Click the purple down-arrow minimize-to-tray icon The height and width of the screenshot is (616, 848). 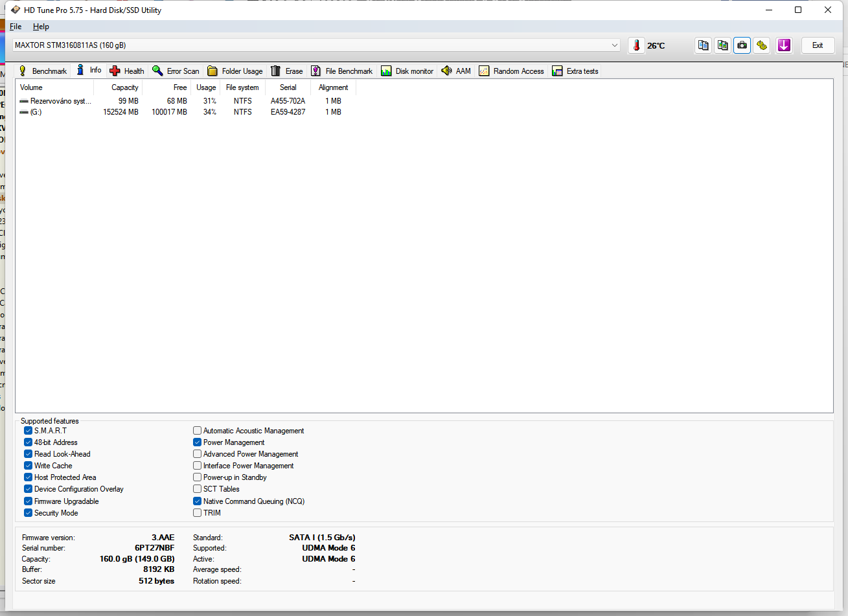(784, 45)
